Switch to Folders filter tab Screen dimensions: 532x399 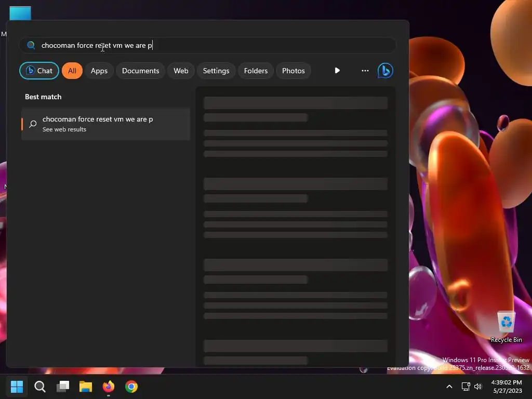[x=256, y=71]
